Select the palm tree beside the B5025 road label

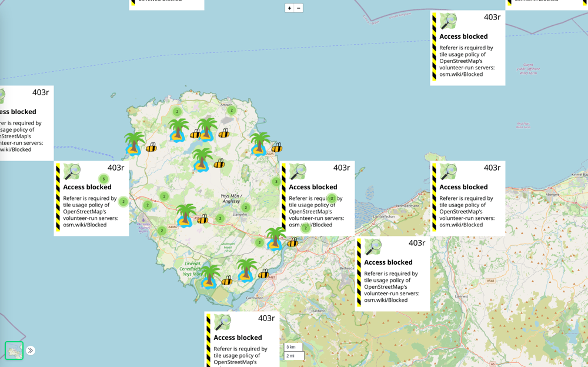[x=260, y=144]
